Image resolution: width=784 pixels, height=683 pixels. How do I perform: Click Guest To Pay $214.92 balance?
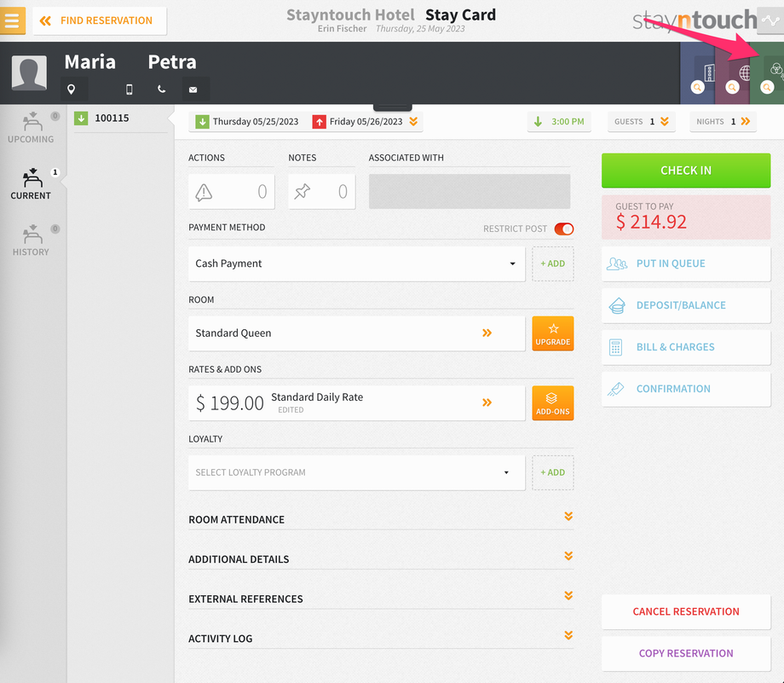685,217
